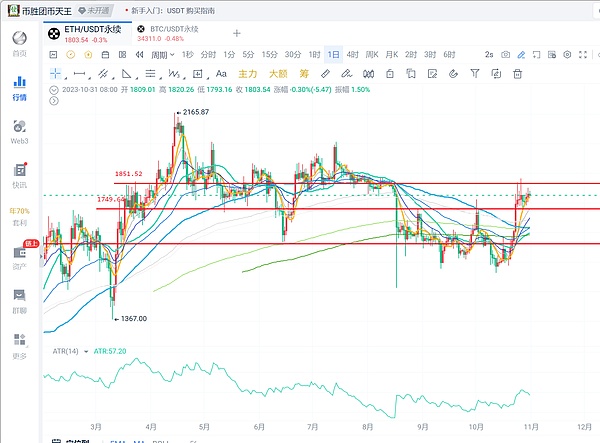Add a new chart tab with plus
Image resolution: width=600 pixels, height=443 pixels.
coord(236,33)
